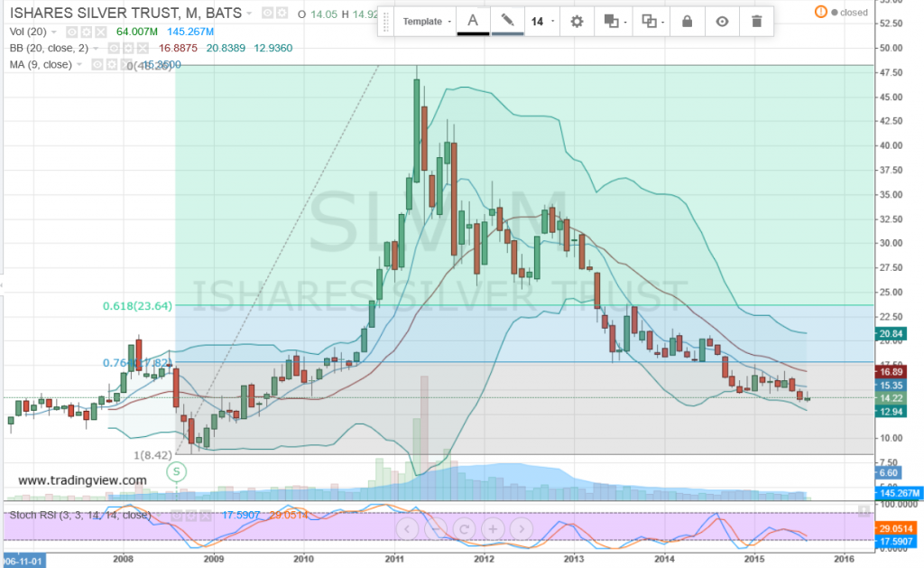924x568 pixels.
Task: Expand BB (20, close, 2) dropdown arrow
Action: [96, 49]
